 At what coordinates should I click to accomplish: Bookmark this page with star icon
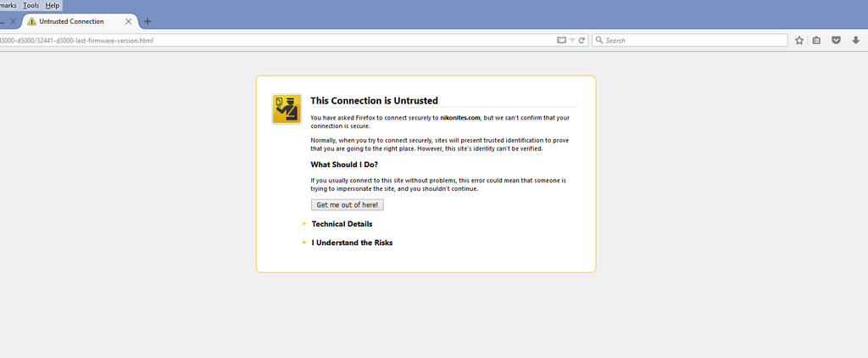coord(799,41)
